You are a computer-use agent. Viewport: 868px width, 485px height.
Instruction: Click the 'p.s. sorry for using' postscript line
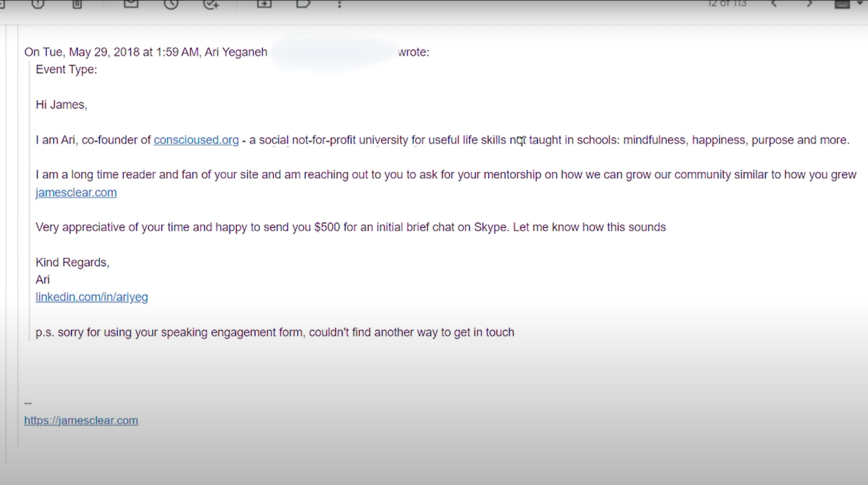click(275, 332)
